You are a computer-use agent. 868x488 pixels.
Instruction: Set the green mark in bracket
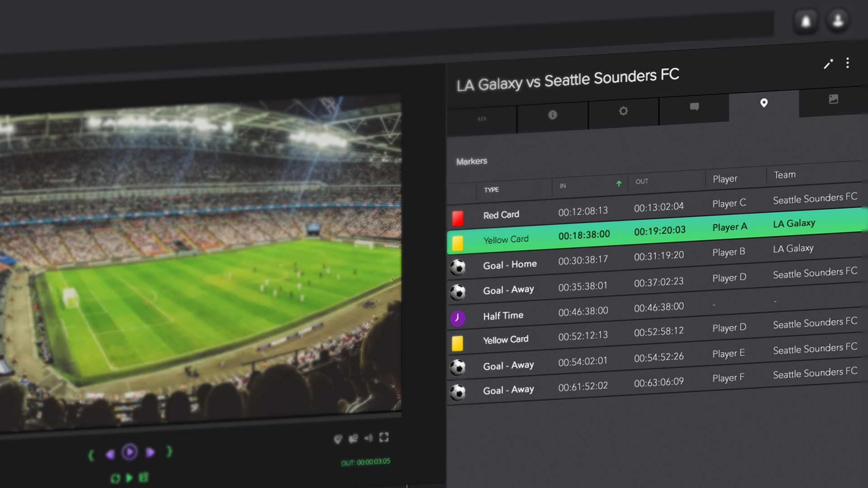pyautogui.click(x=91, y=455)
